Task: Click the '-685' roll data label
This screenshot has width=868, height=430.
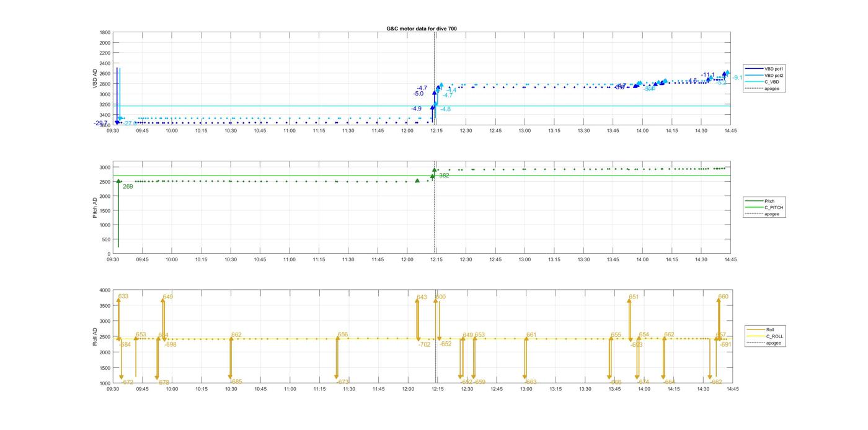Action: coord(236,382)
